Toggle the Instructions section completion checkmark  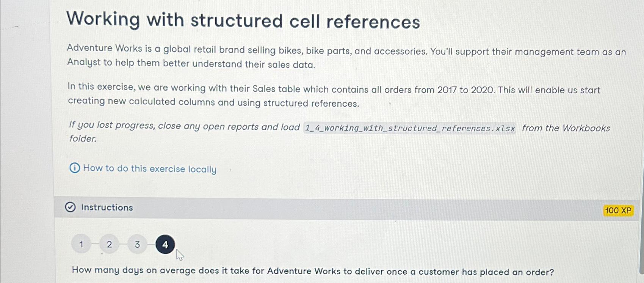[x=71, y=208]
